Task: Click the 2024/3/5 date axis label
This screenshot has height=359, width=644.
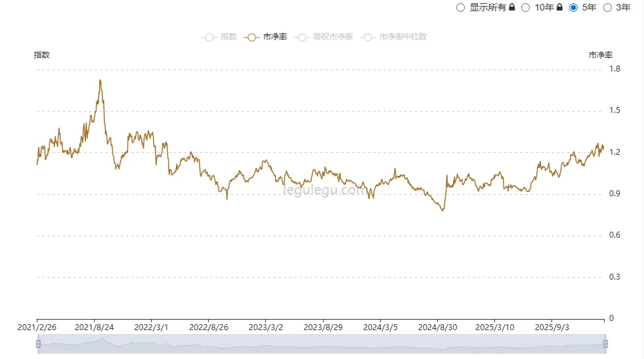Action: coord(380,327)
